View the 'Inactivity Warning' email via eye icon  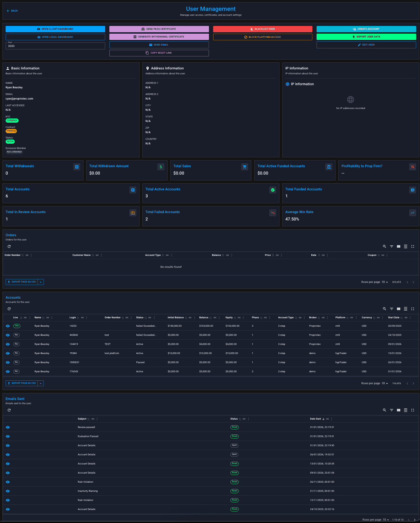[8, 491]
